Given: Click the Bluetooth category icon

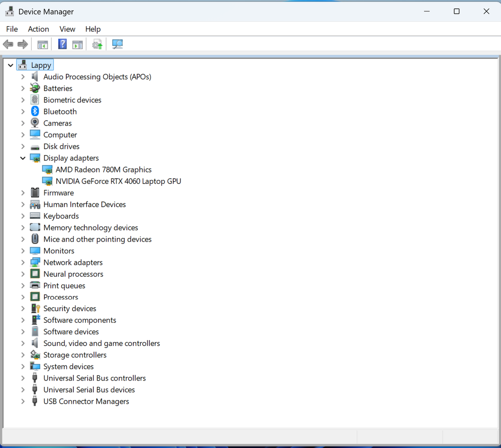Looking at the screenshot, I should coord(35,111).
